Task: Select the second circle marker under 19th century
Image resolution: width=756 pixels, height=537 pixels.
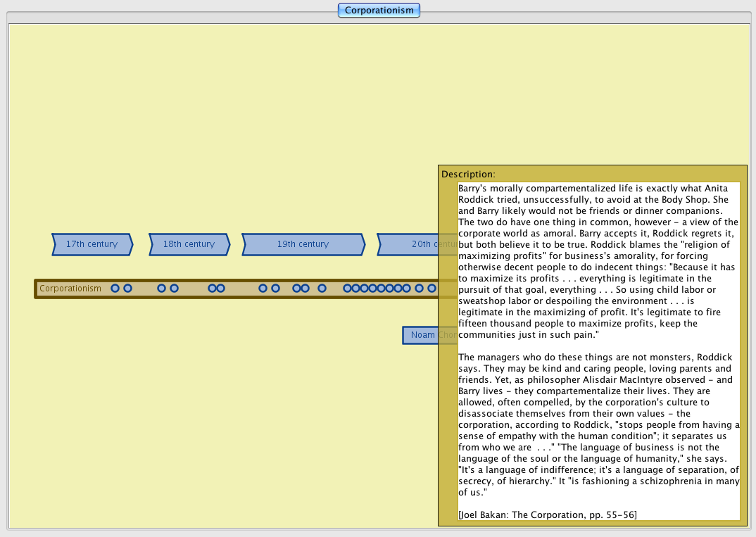Action: [x=275, y=289]
